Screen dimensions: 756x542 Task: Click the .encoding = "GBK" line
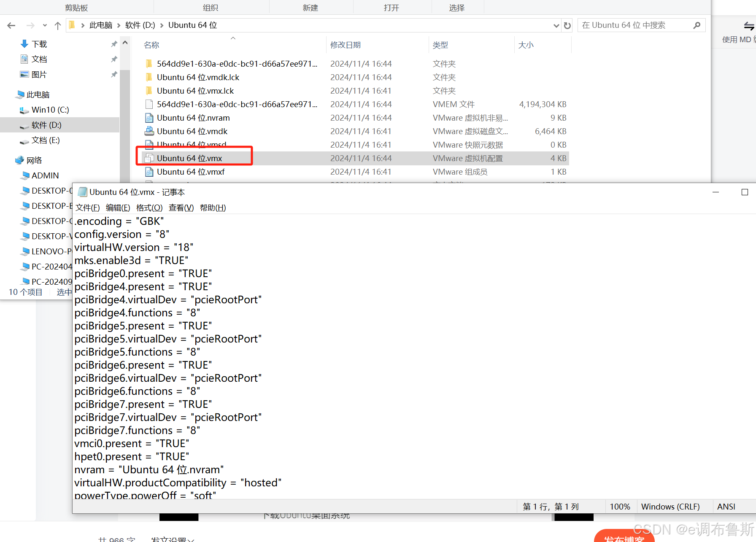[119, 221]
